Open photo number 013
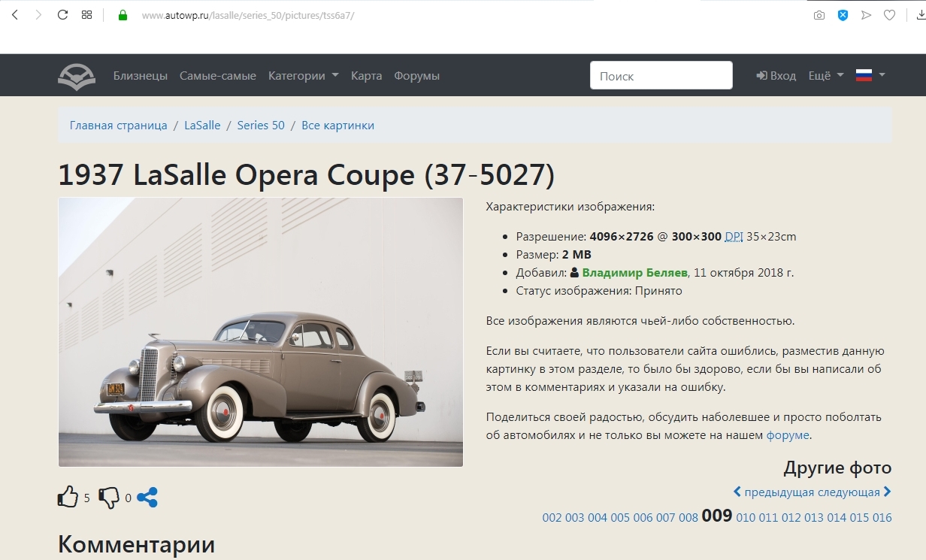The height and width of the screenshot is (560, 926). pos(814,518)
